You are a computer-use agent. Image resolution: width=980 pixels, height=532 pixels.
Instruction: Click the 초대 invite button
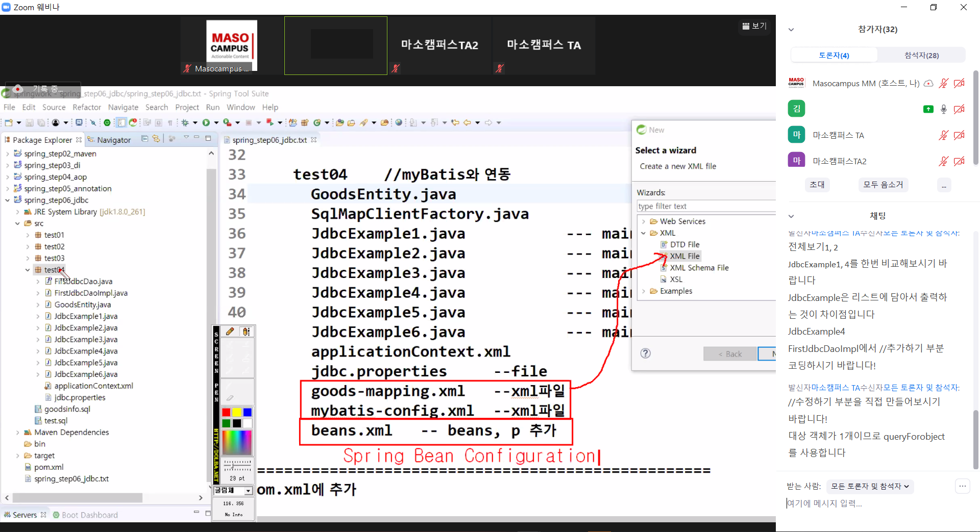(817, 185)
